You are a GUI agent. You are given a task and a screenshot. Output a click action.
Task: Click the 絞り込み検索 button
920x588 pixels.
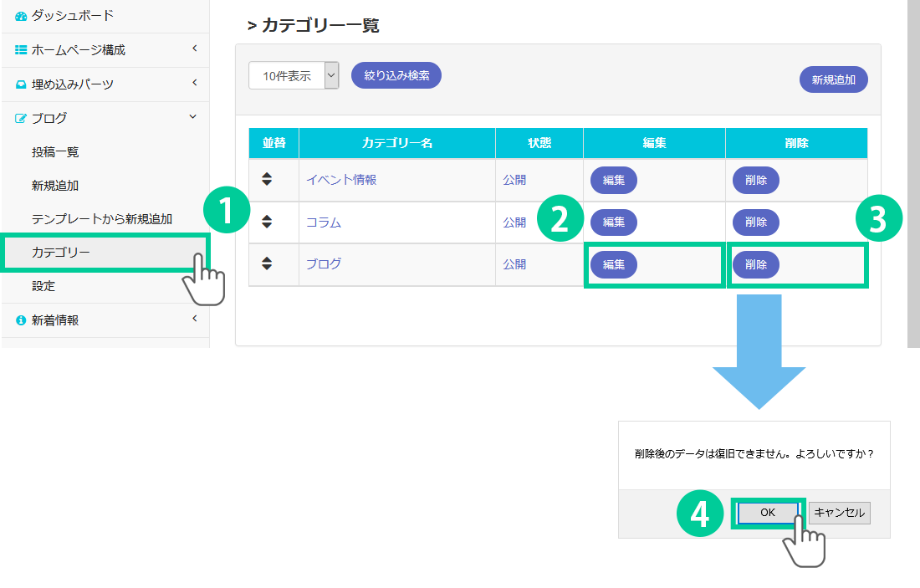(396, 75)
